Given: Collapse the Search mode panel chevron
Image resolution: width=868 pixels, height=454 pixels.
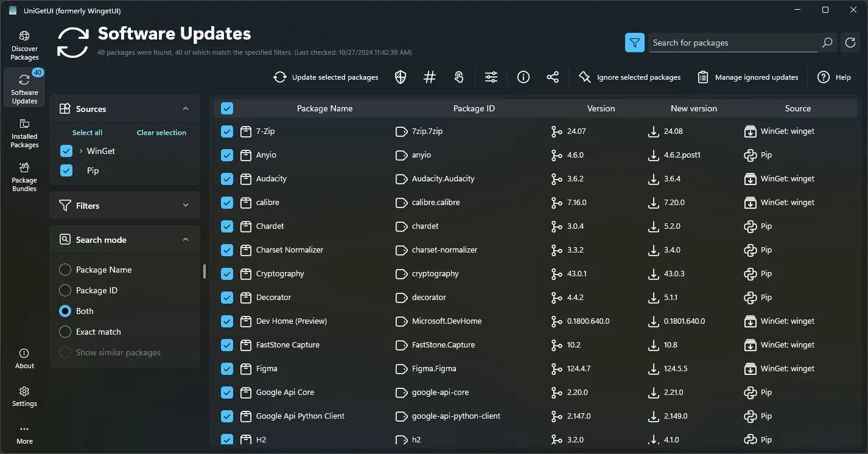Looking at the screenshot, I should click(186, 240).
